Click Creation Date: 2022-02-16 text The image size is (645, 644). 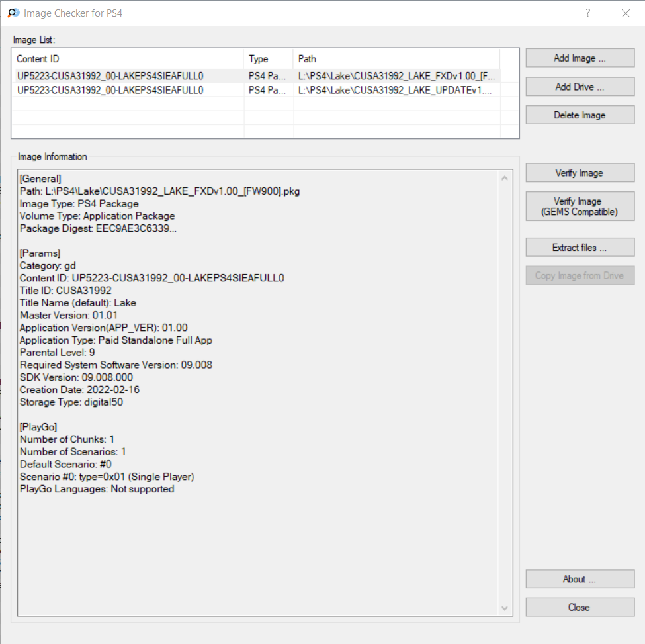click(x=80, y=390)
